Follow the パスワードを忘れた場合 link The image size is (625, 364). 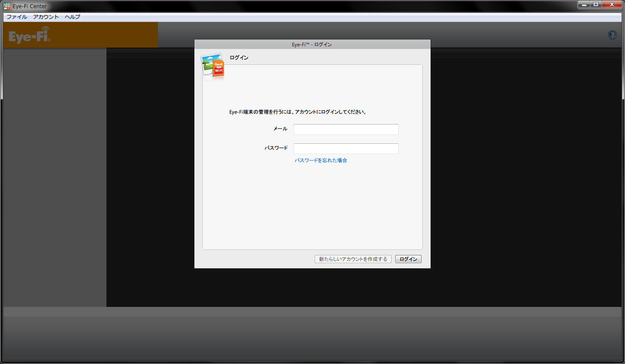321,161
